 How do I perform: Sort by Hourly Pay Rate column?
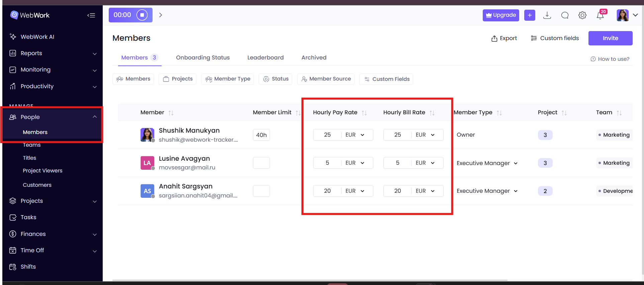tap(364, 113)
